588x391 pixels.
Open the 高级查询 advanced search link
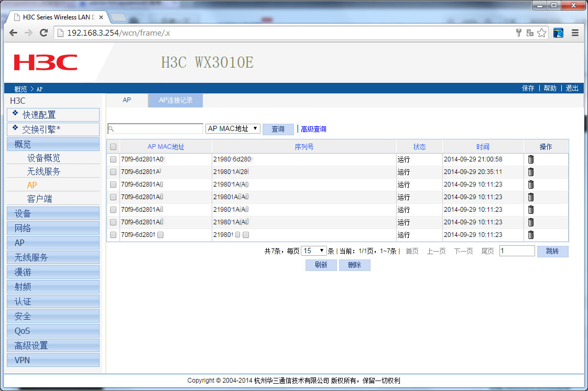[313, 129]
